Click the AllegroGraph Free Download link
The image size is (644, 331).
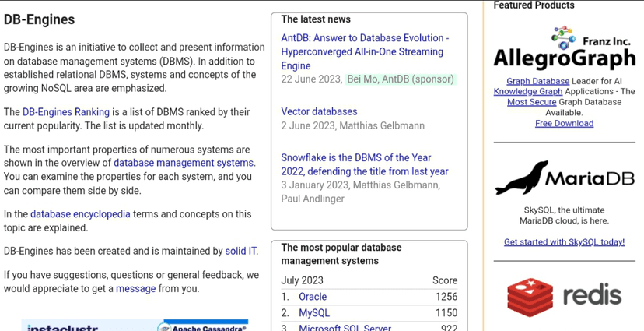[564, 123]
